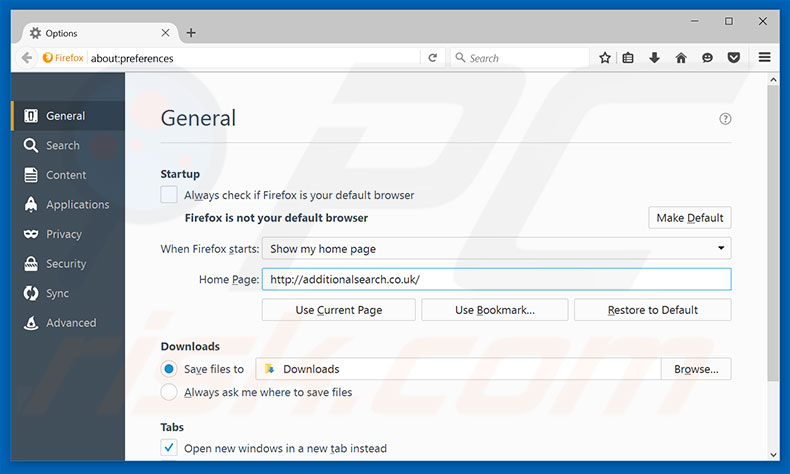Image resolution: width=790 pixels, height=474 pixels.
Task: Open a new tab with the plus button
Action: 191,33
